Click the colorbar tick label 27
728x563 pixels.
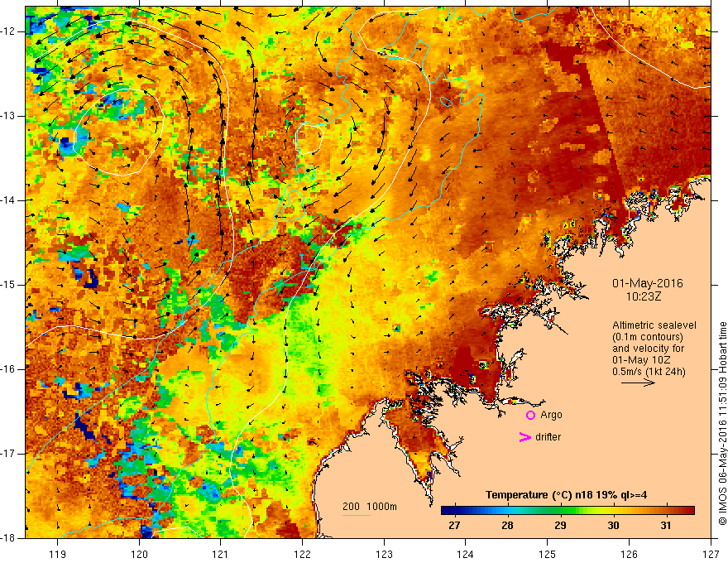tap(454, 526)
